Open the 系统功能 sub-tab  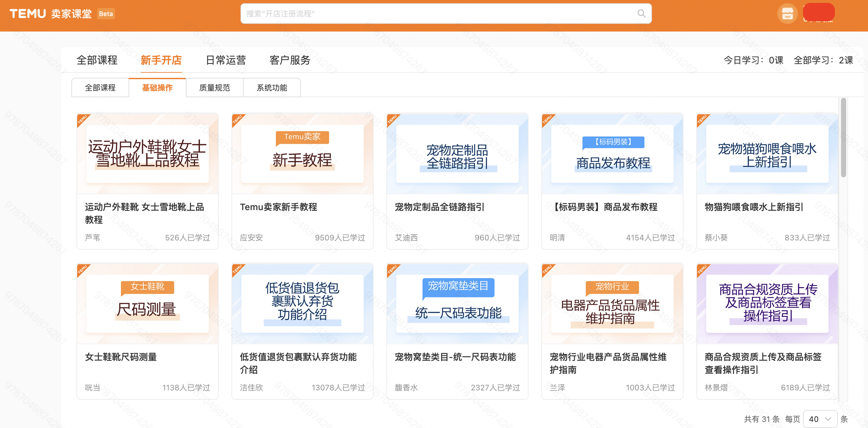(x=272, y=88)
